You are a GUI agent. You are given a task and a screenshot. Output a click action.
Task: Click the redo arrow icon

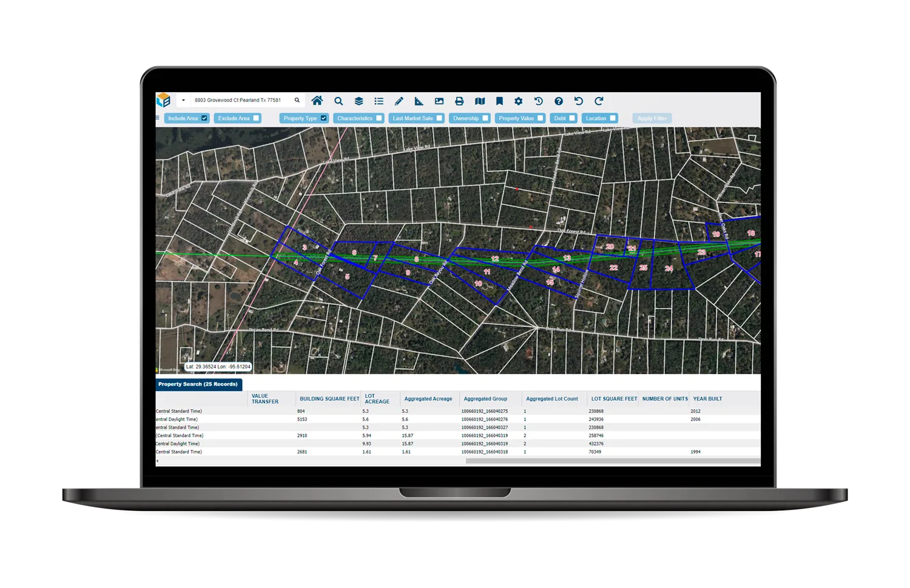pyautogui.click(x=599, y=101)
